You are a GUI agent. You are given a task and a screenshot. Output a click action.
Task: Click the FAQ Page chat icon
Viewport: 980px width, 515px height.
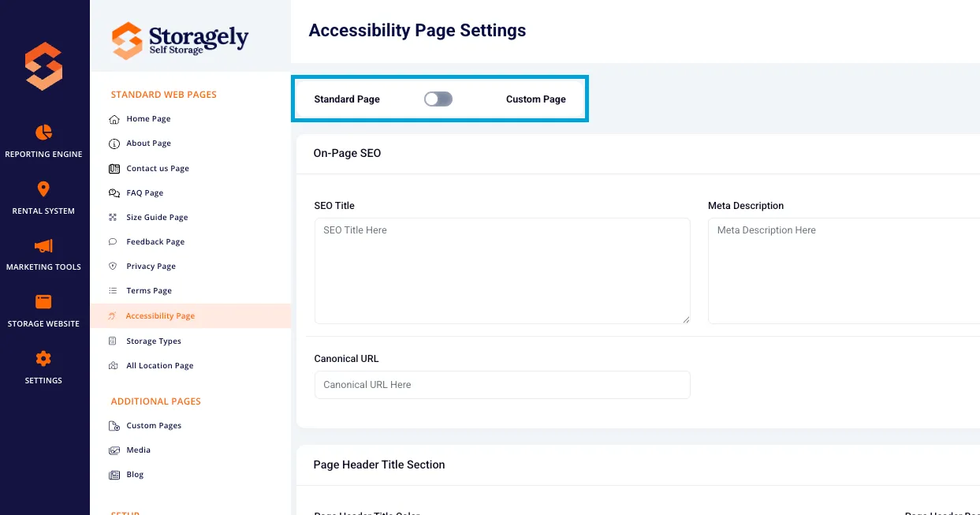coord(113,193)
